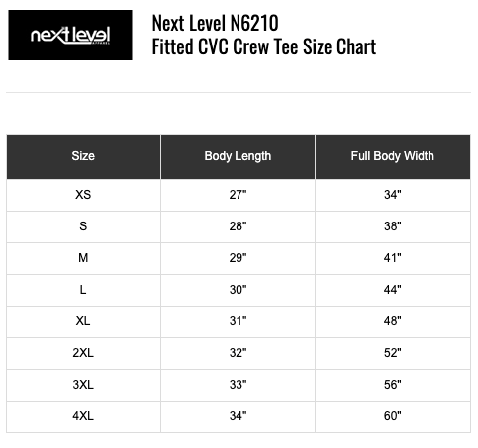Viewport: 478px width, 448px height.
Task: Select the chart title text
Action: 264,35
